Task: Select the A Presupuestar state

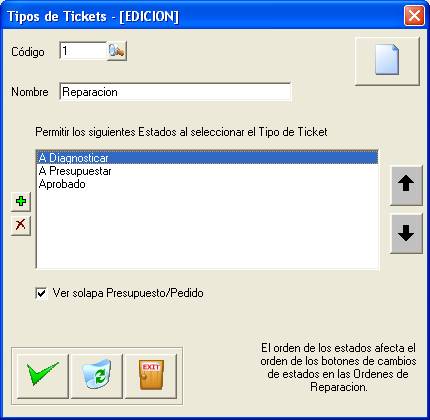Action: pos(207,171)
